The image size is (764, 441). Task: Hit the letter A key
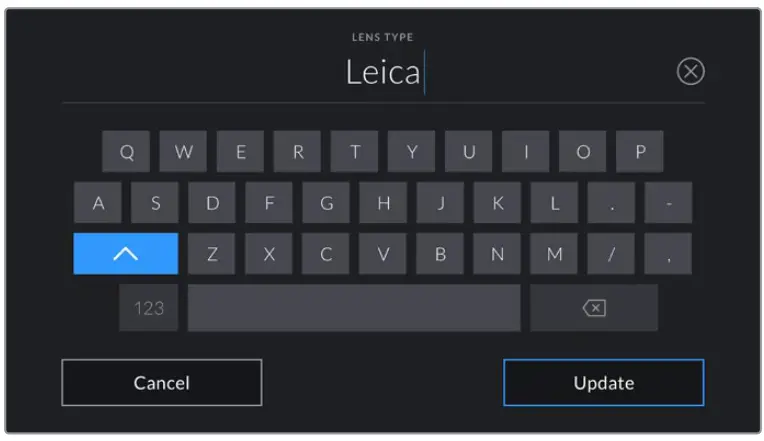click(98, 203)
